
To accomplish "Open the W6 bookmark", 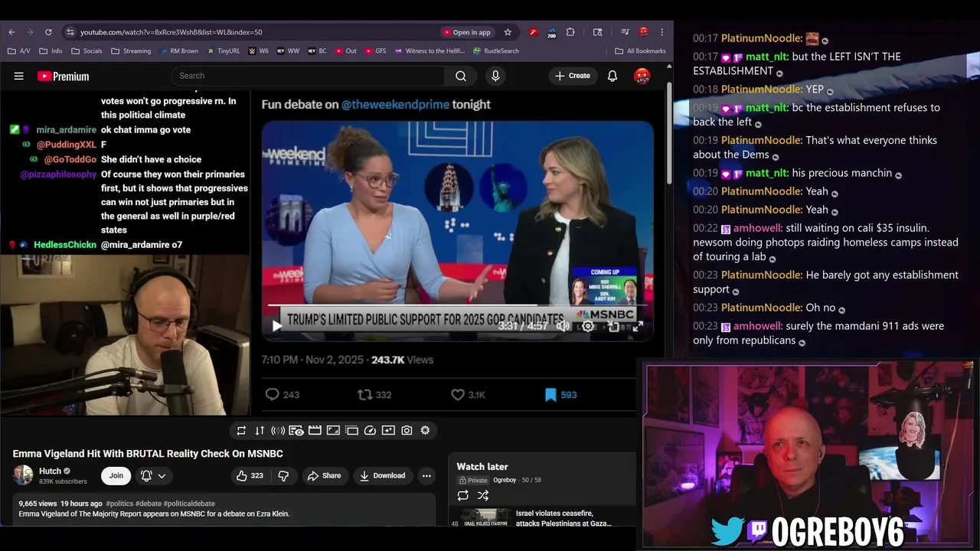I will [259, 51].
